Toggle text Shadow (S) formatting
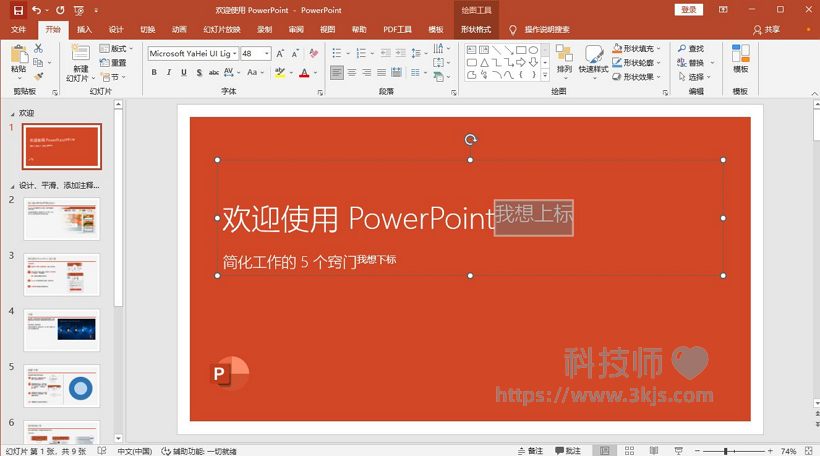This screenshot has height=456, width=820. click(x=199, y=73)
